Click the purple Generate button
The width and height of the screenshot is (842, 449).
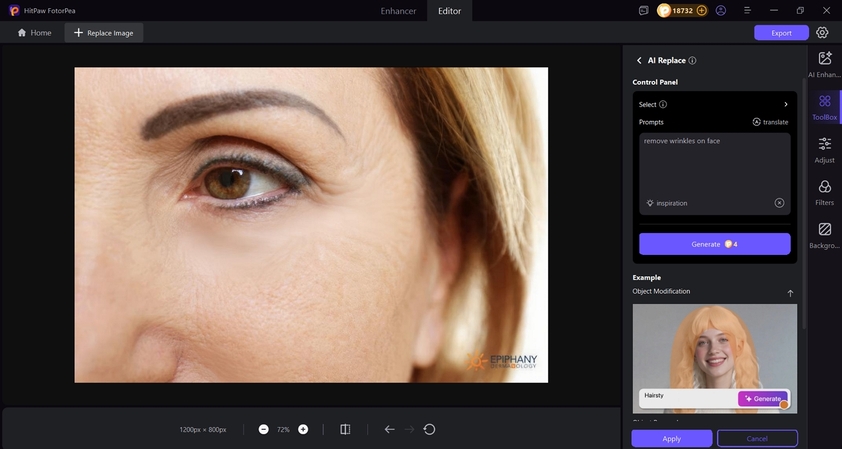[714, 244]
